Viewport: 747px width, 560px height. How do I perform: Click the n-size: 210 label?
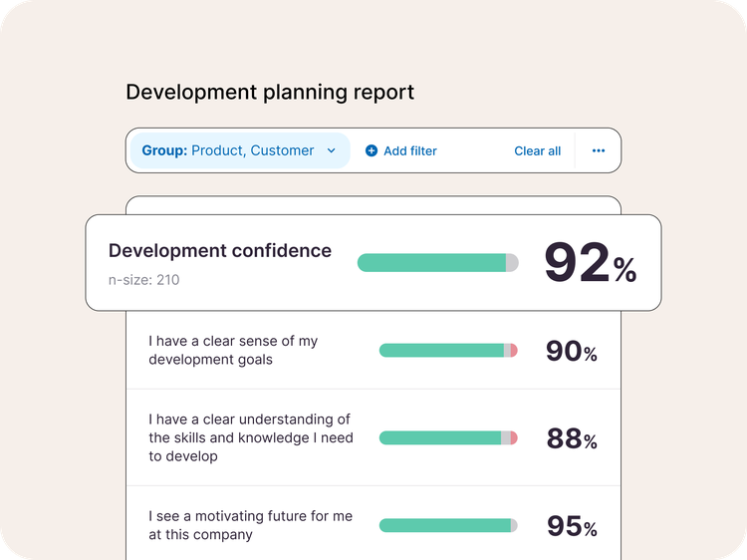click(x=143, y=280)
